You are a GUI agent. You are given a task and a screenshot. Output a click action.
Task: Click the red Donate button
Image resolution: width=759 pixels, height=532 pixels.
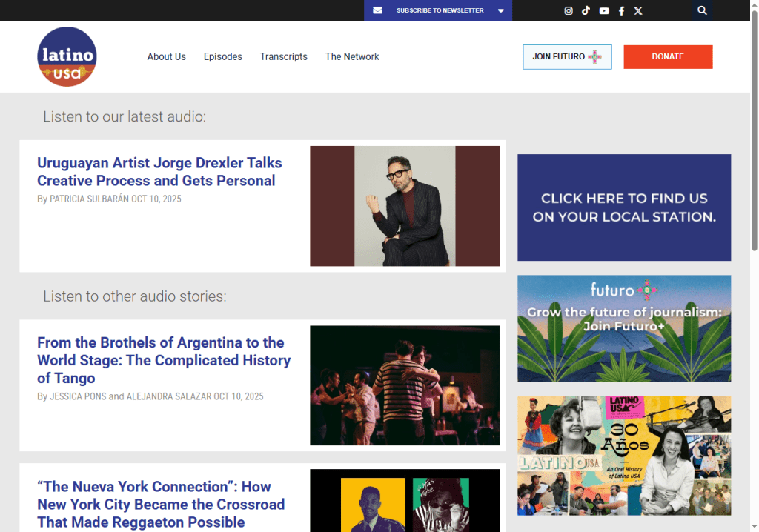[x=667, y=56]
